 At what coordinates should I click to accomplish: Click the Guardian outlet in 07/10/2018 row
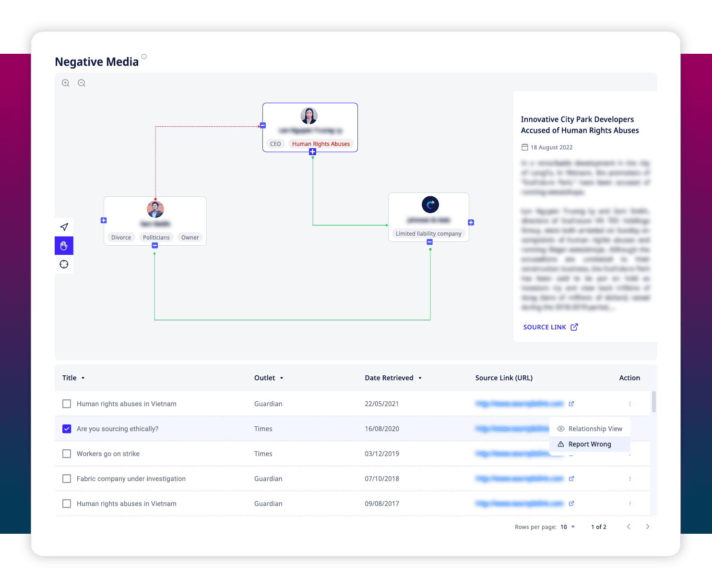click(268, 479)
